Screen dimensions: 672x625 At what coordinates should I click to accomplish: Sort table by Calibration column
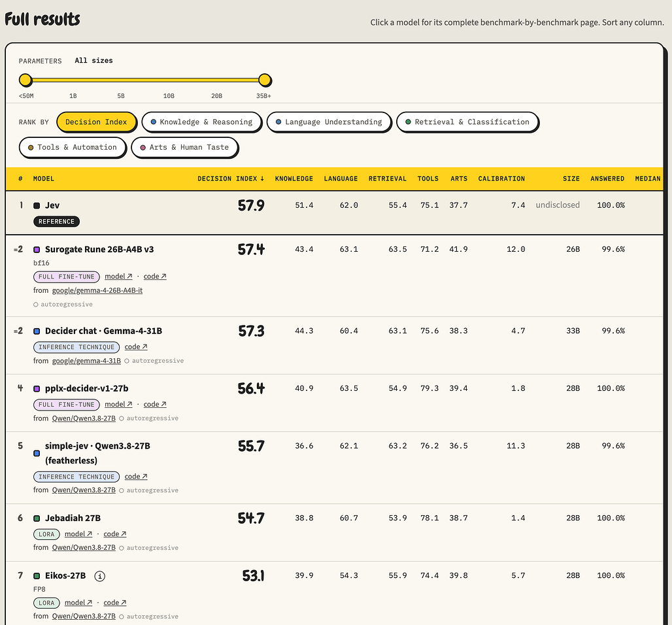coord(501,178)
